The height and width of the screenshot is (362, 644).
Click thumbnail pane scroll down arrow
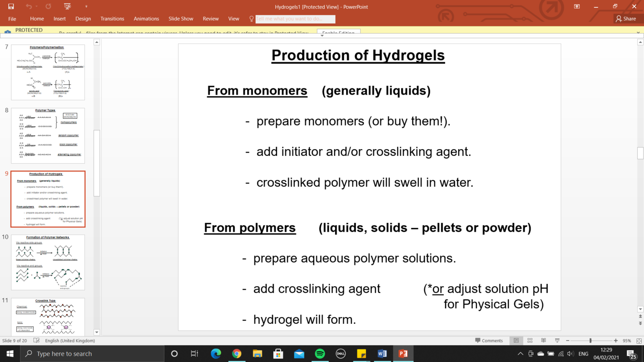97,332
